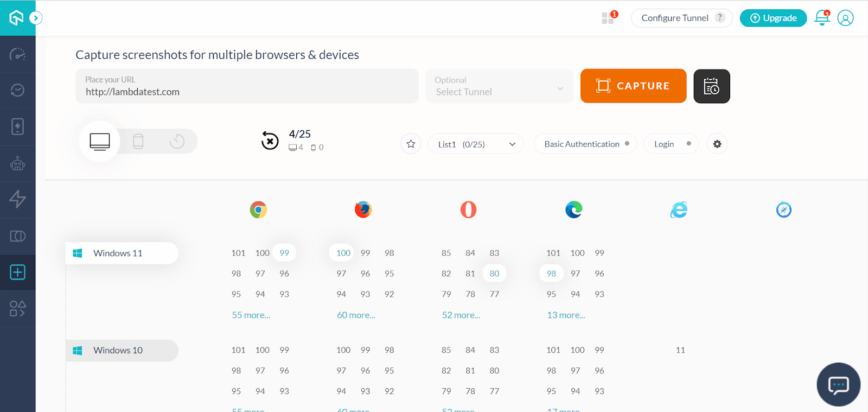This screenshot has height=412, width=868.
Task: Open the chat support widget
Action: click(838, 384)
